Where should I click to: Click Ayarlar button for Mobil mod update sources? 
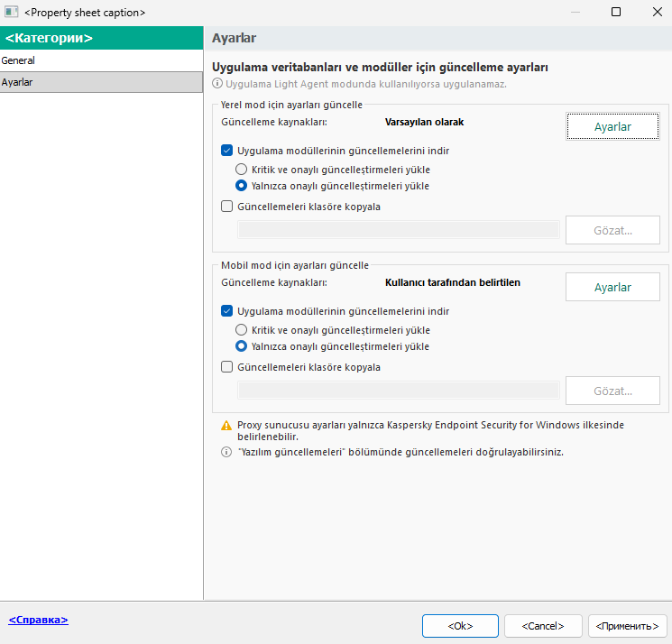[x=612, y=288]
